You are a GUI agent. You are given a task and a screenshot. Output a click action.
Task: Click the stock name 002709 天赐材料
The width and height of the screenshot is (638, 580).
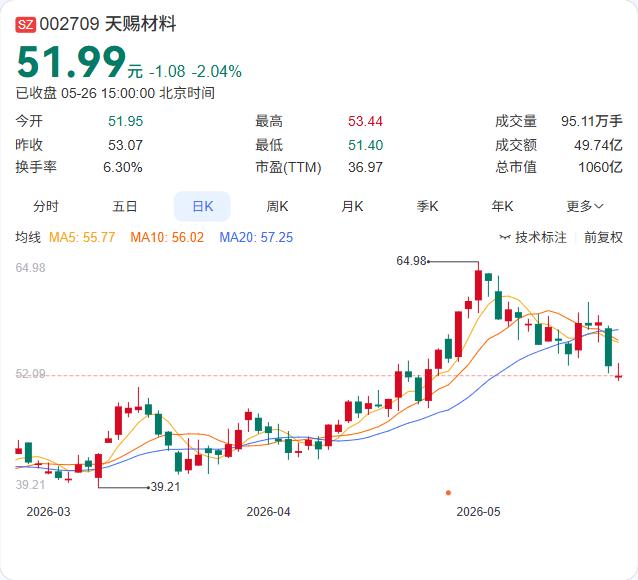tap(108, 24)
